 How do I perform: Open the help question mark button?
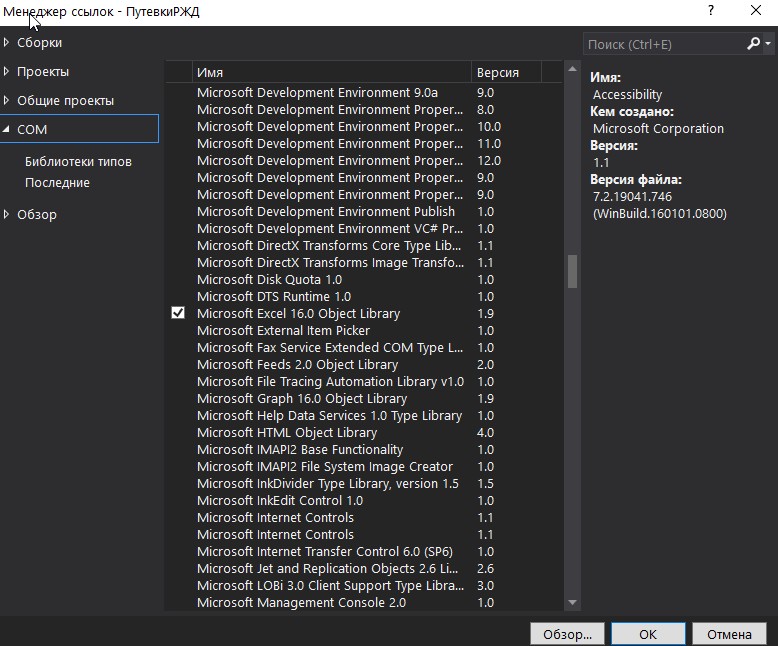click(x=711, y=11)
